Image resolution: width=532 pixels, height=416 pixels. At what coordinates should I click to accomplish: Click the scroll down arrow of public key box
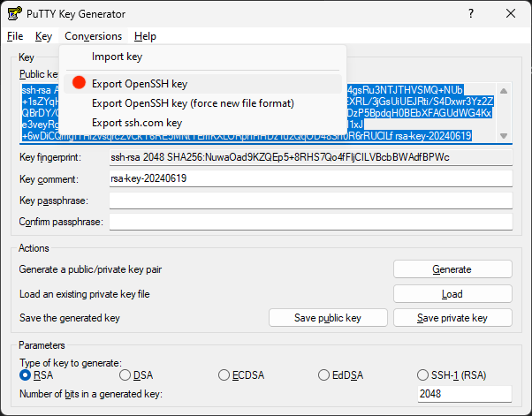(504, 136)
